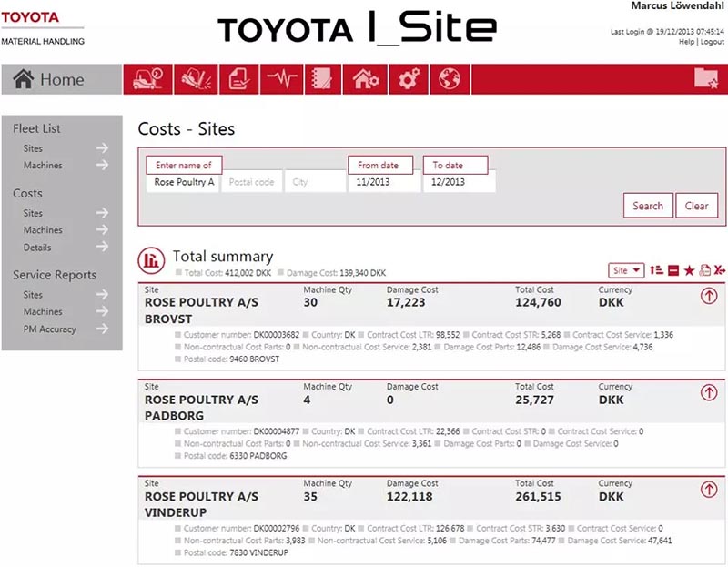Open the favorites folder star icon

(x=706, y=78)
